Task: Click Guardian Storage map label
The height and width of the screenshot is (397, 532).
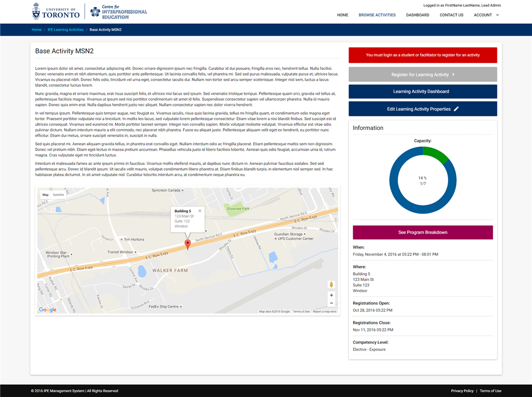Action: (x=290, y=234)
